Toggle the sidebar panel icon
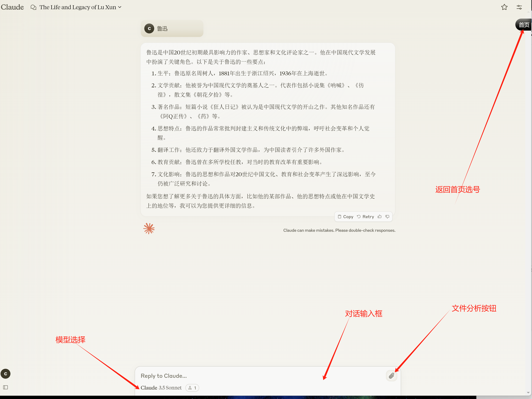This screenshot has height=399, width=532. 5,387
